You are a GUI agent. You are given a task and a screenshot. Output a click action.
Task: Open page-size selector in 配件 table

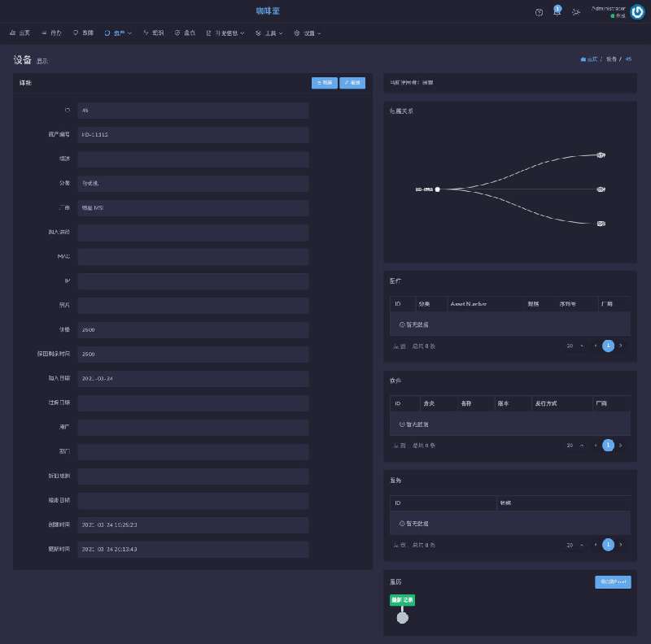tap(574, 346)
